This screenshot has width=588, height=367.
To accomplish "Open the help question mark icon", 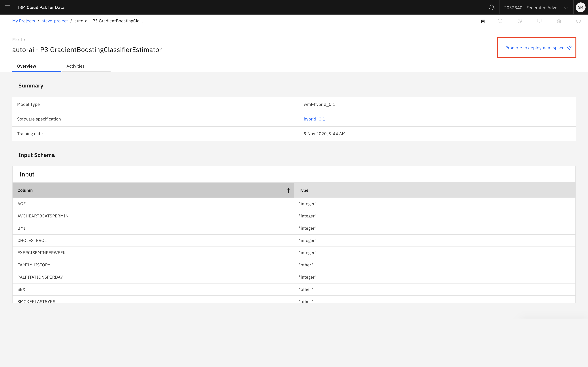I will pyautogui.click(x=579, y=21).
